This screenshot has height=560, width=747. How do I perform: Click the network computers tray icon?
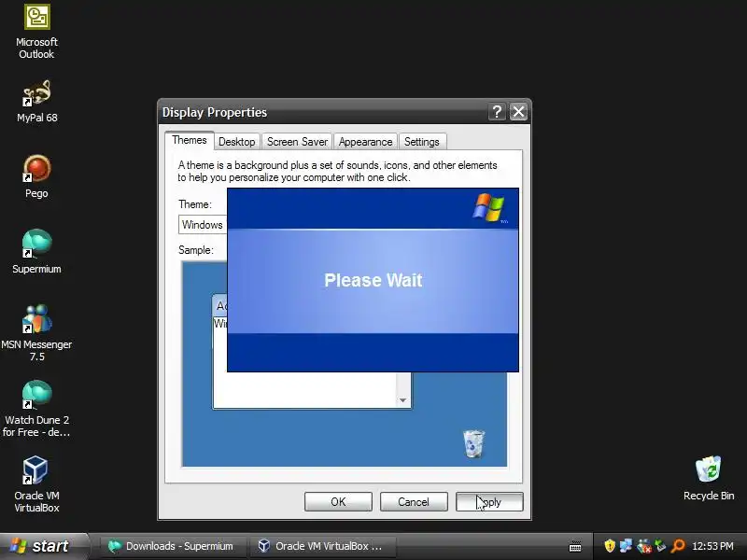pos(626,546)
